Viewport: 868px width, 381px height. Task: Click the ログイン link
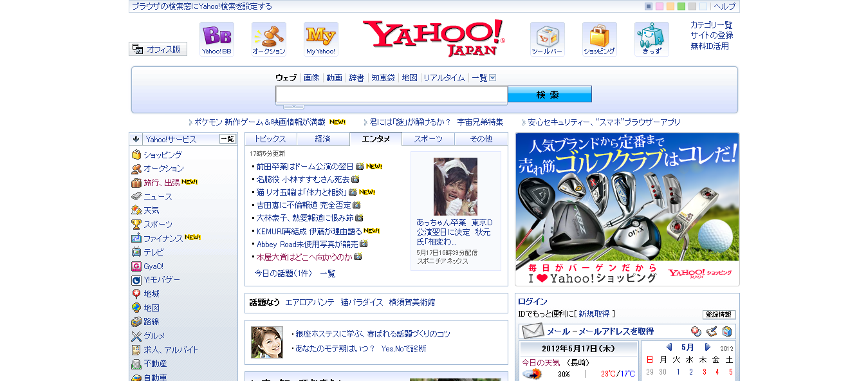(533, 301)
